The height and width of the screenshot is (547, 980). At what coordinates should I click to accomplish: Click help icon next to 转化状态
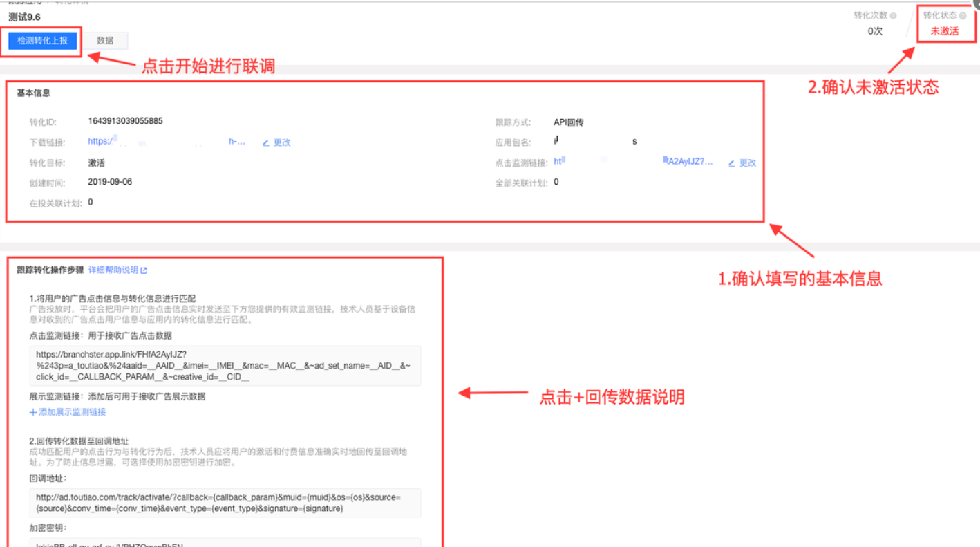point(963,15)
